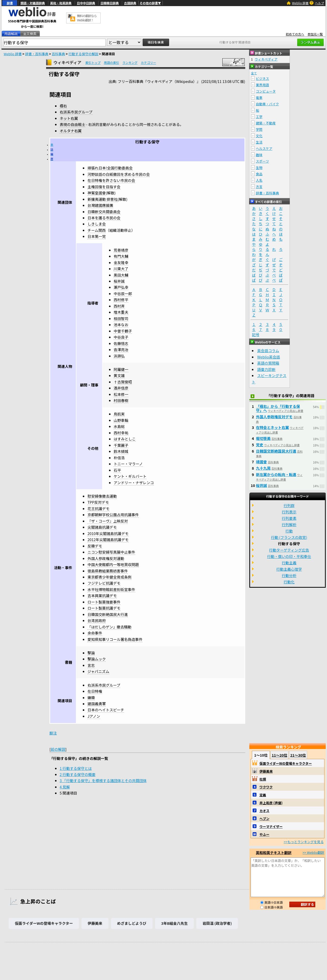Expand the コンピュータ category plus box
The image size is (327, 980).
tap(253, 91)
